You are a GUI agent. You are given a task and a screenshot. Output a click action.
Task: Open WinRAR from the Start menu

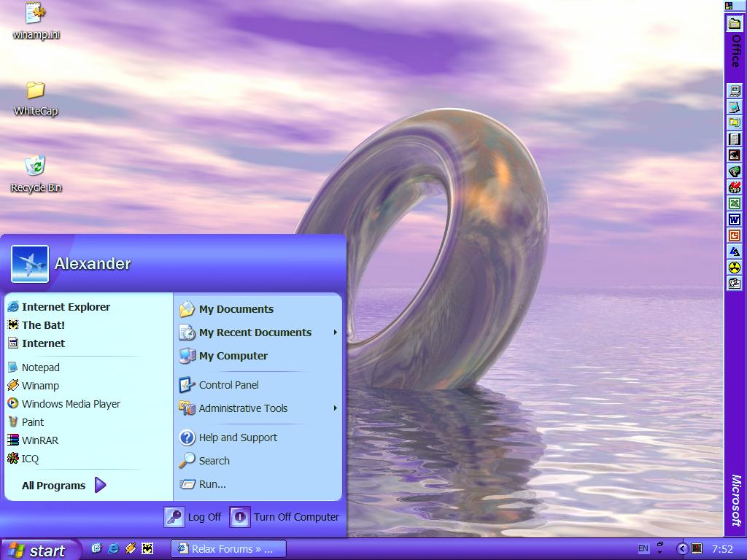tap(33, 440)
